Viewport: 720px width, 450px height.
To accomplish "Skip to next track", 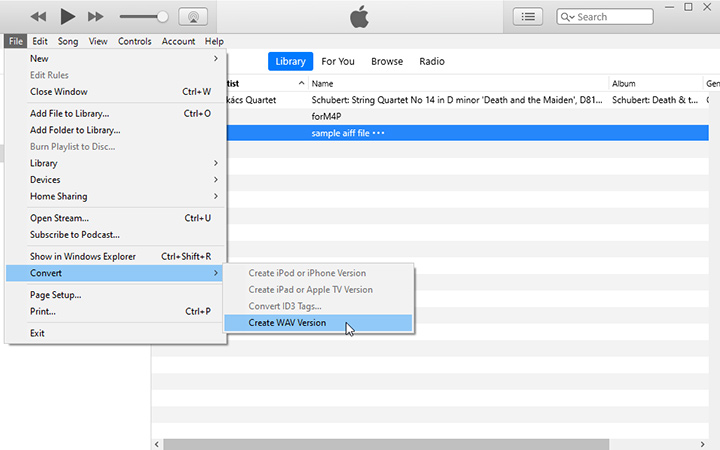I will pyautogui.click(x=96, y=17).
